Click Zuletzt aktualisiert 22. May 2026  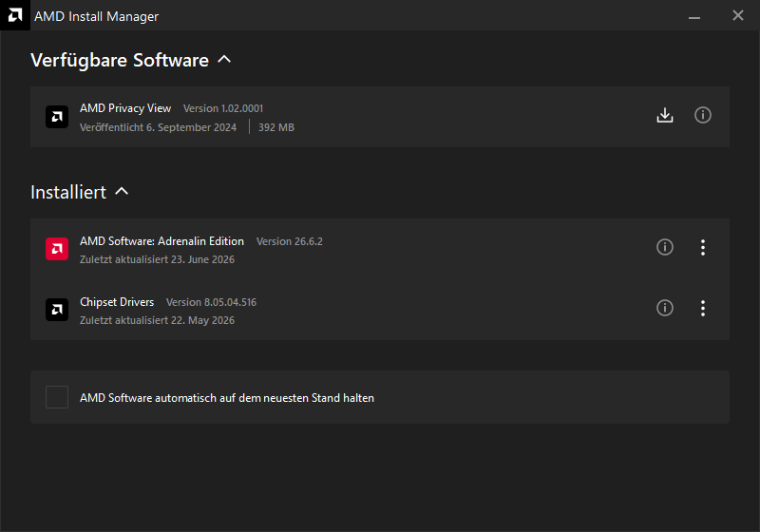(157, 320)
